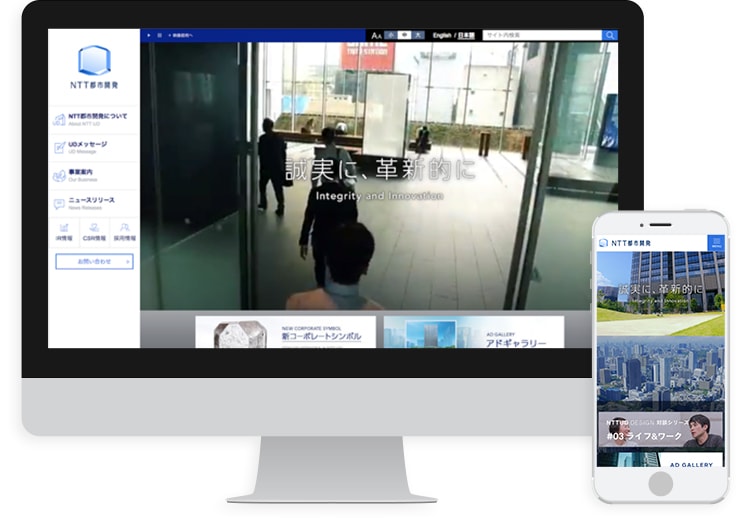This screenshot has width=750, height=530.
Task: Switch language to 日本語
Action: pos(466,35)
